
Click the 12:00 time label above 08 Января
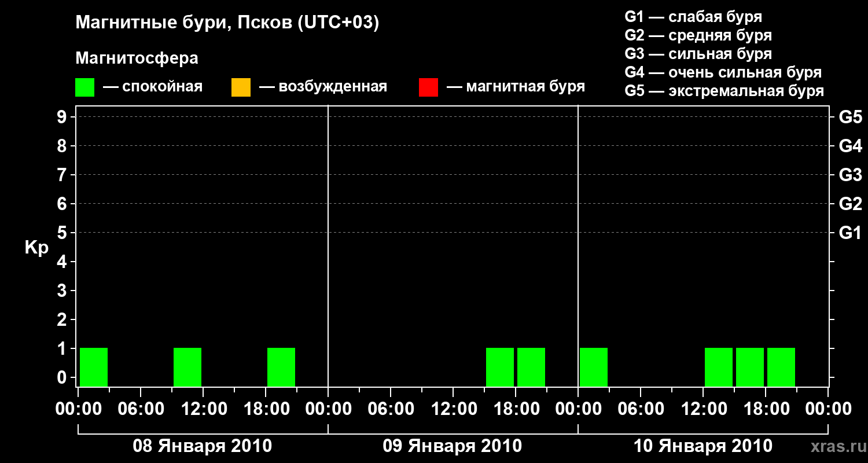tap(203, 409)
